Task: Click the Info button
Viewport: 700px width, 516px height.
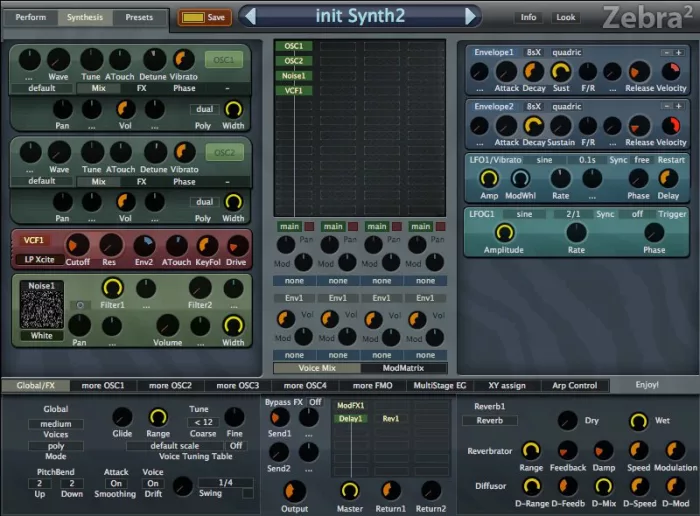Action: tap(528, 17)
